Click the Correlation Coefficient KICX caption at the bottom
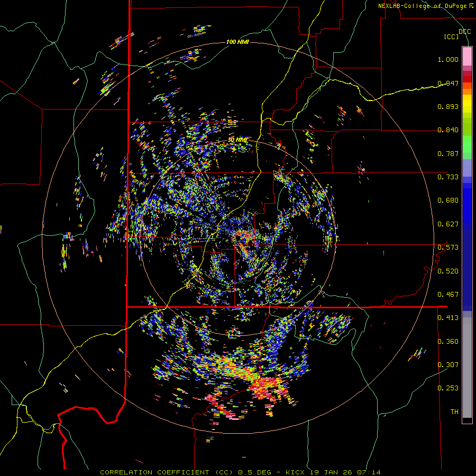Viewport: 476px width, 476px height. 240,472
